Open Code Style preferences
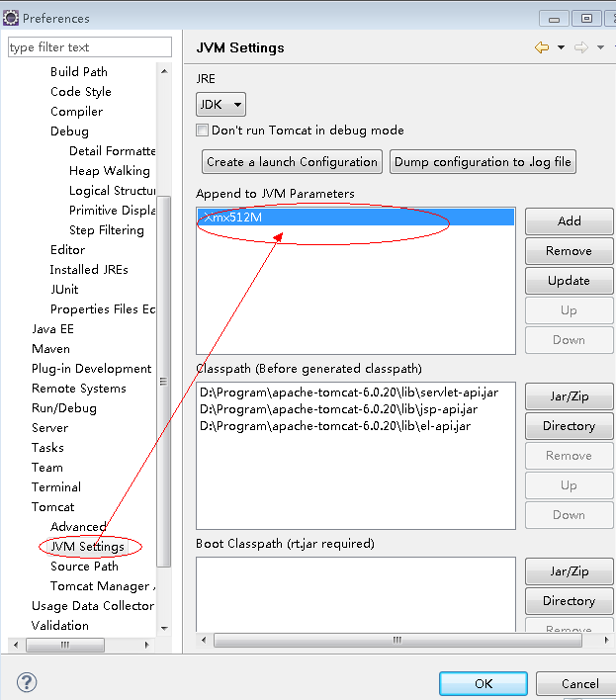Screen dimensions: 616x700 (81, 92)
